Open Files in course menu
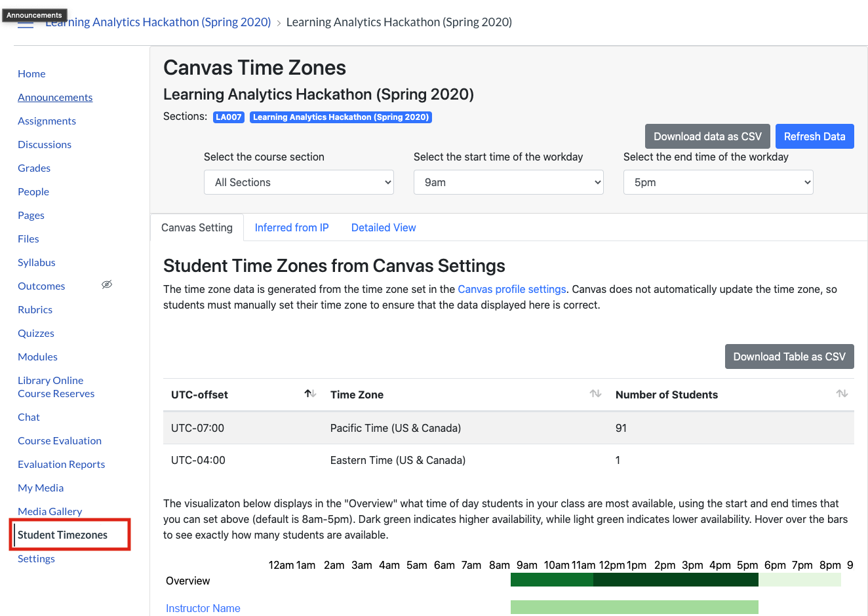The image size is (868, 616). [28, 239]
